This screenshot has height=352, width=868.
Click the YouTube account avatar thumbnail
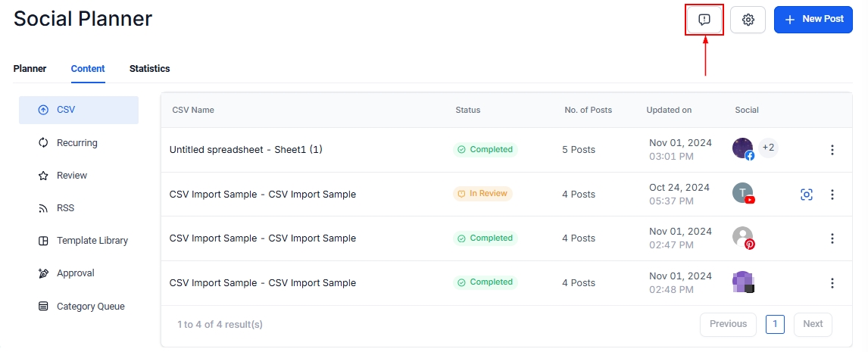(x=743, y=194)
